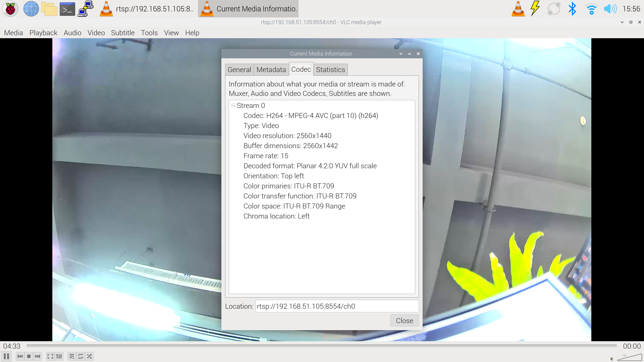This screenshot has height=362, width=644.
Task: Stop the video playback
Action: (29, 356)
